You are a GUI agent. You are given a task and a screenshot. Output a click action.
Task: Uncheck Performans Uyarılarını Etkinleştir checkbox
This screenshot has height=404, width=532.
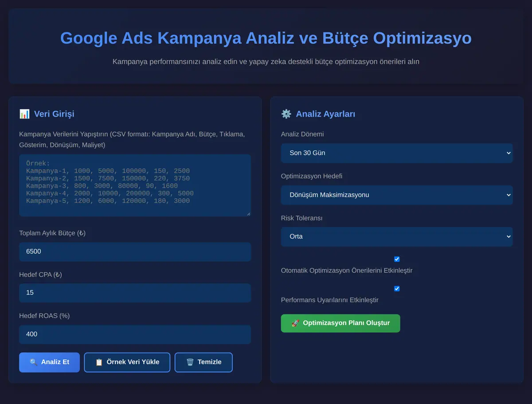click(x=397, y=289)
